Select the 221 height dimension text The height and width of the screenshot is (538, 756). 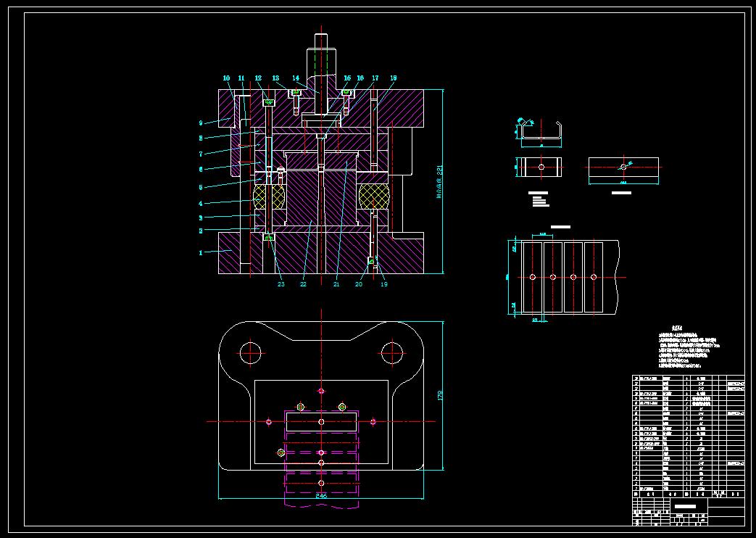pos(440,170)
